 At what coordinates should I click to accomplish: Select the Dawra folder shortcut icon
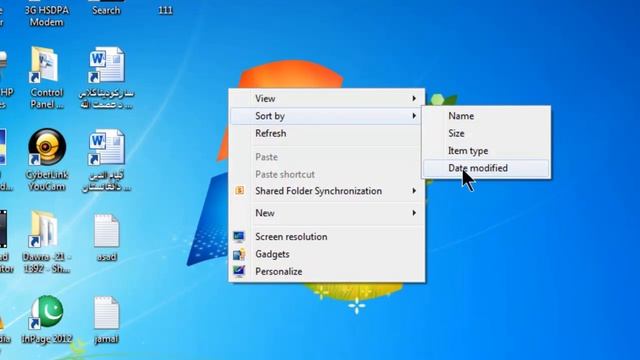click(x=44, y=229)
